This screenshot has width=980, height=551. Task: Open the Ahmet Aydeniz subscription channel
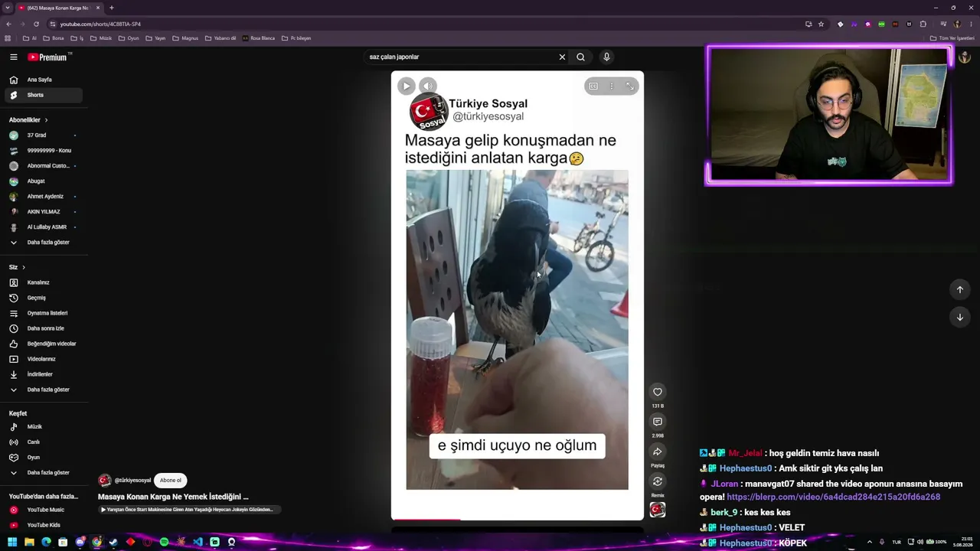43,197
